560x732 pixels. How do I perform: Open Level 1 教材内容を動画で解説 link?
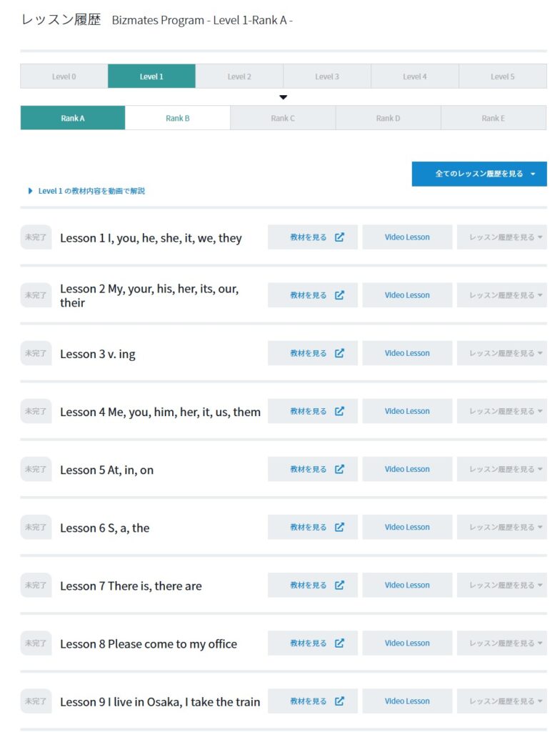click(91, 191)
